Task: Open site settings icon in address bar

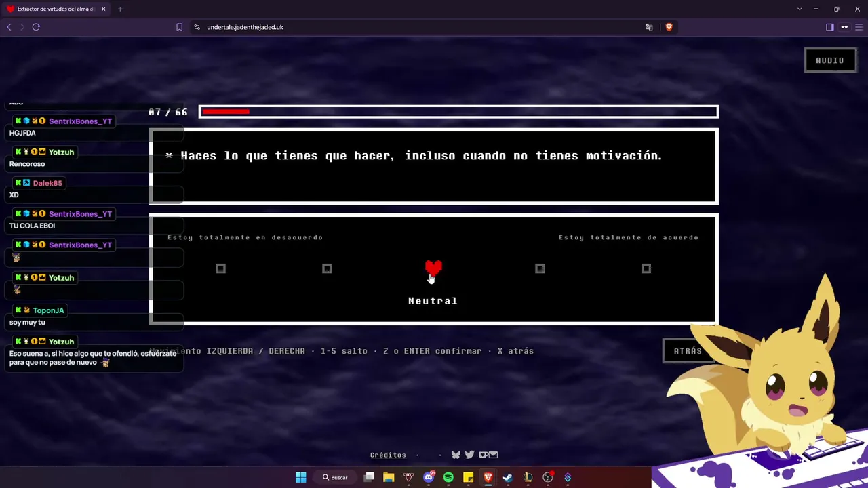Action: point(197,27)
